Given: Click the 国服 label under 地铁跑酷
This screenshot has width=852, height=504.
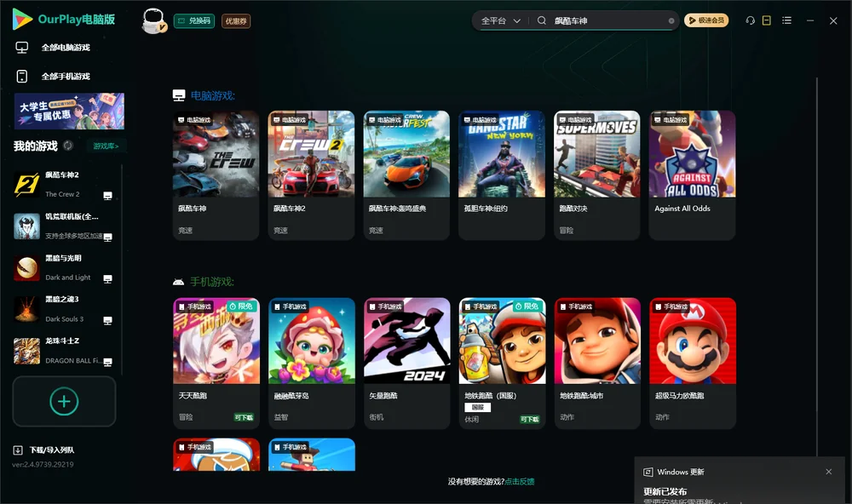Looking at the screenshot, I should pyautogui.click(x=478, y=407).
